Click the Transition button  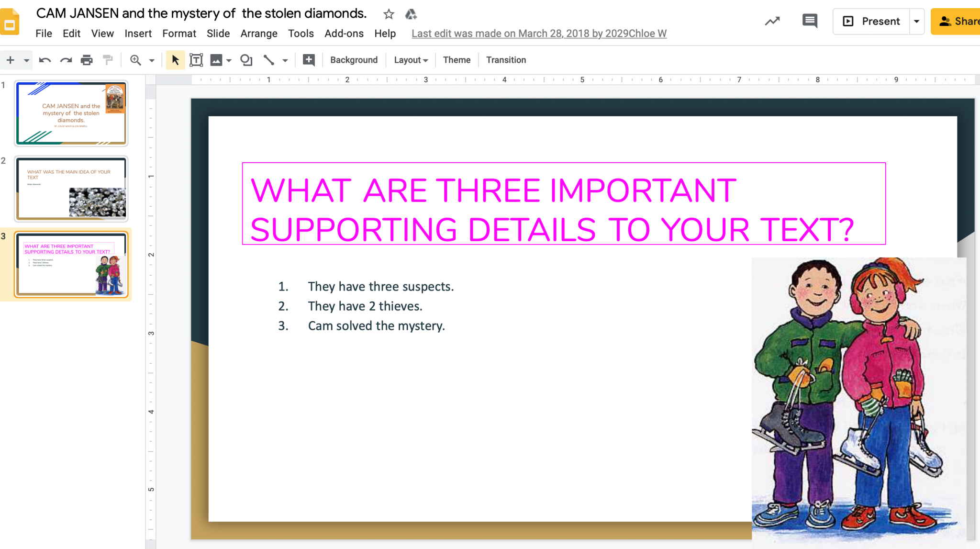[506, 60]
